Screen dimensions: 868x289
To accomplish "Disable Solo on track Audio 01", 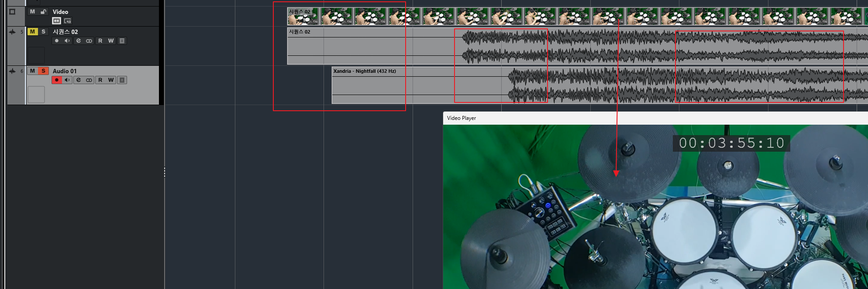I will pyautogui.click(x=43, y=71).
